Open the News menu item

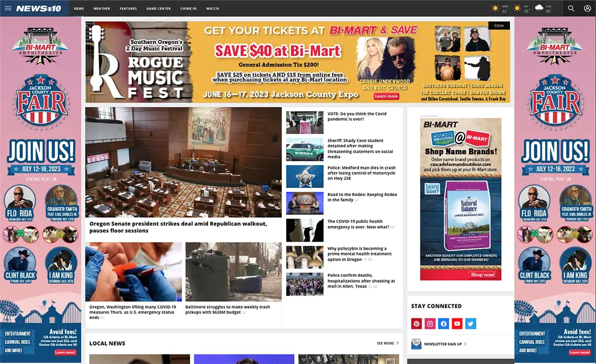79,8
